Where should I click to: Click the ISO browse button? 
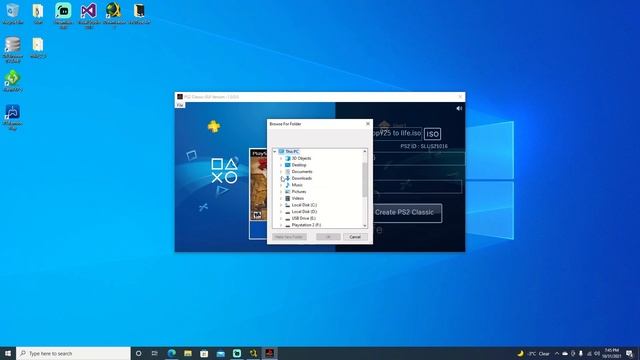(432, 134)
